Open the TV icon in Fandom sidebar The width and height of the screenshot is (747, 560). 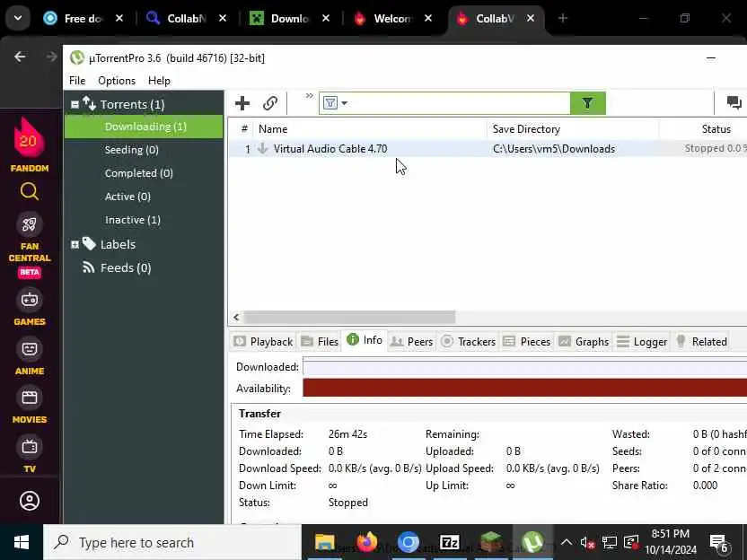(30, 447)
